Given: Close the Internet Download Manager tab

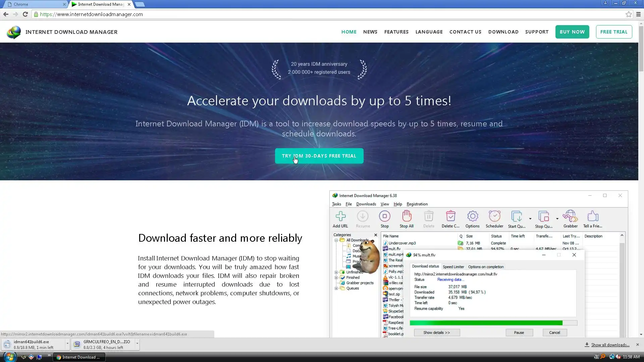Looking at the screenshot, I should 129,4.
